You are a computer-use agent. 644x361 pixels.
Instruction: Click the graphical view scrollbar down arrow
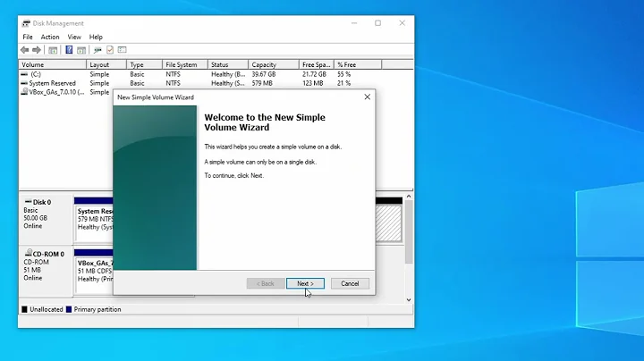click(409, 300)
